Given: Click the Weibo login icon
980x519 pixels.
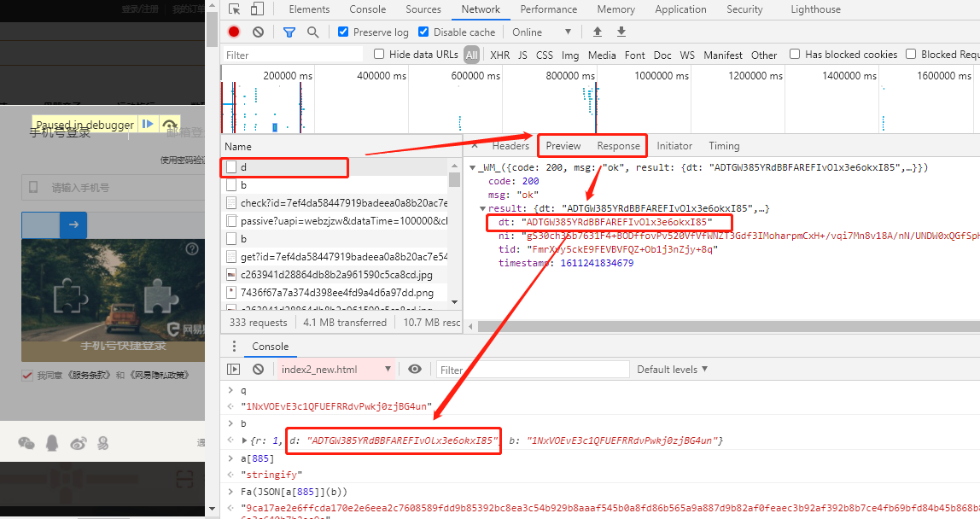Looking at the screenshot, I should 79,443.
